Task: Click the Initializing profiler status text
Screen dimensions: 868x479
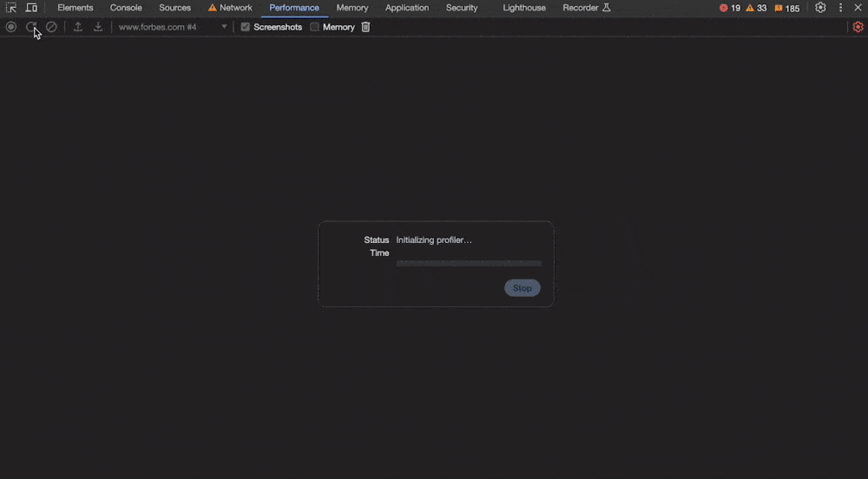Action: pyautogui.click(x=434, y=240)
